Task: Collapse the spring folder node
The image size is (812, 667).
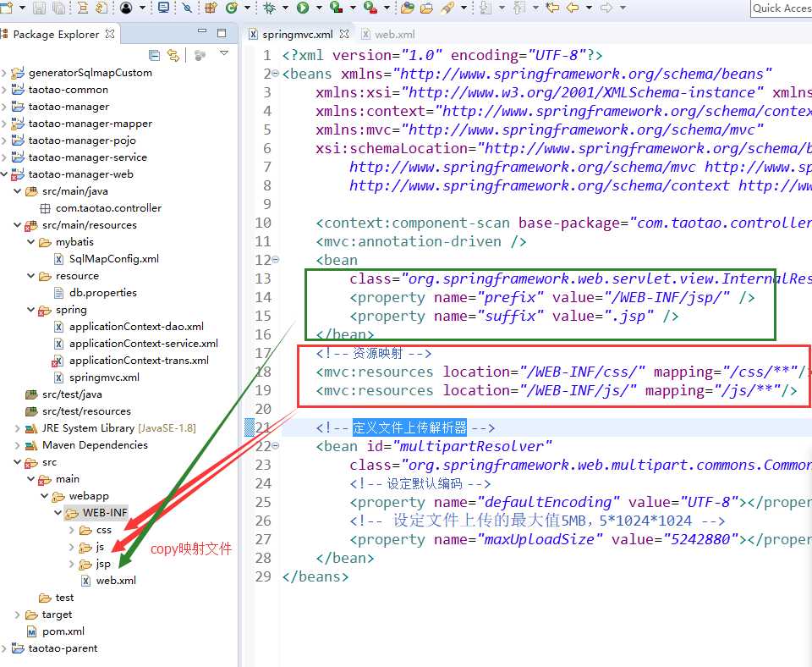Action: [x=31, y=310]
